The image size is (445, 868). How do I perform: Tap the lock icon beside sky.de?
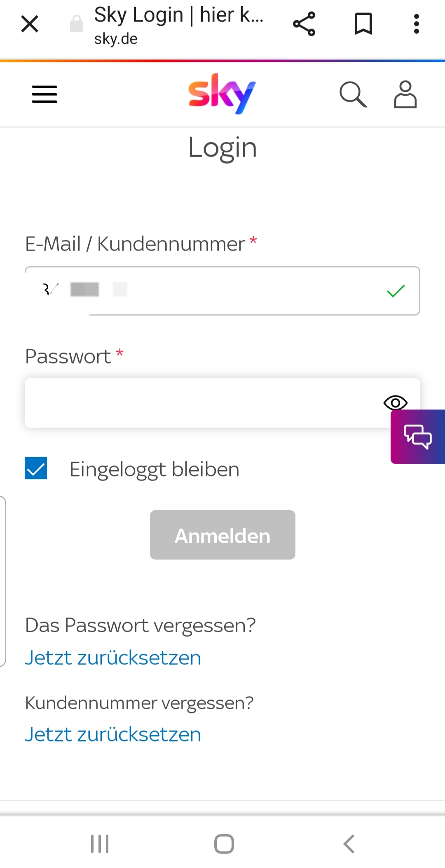[77, 24]
